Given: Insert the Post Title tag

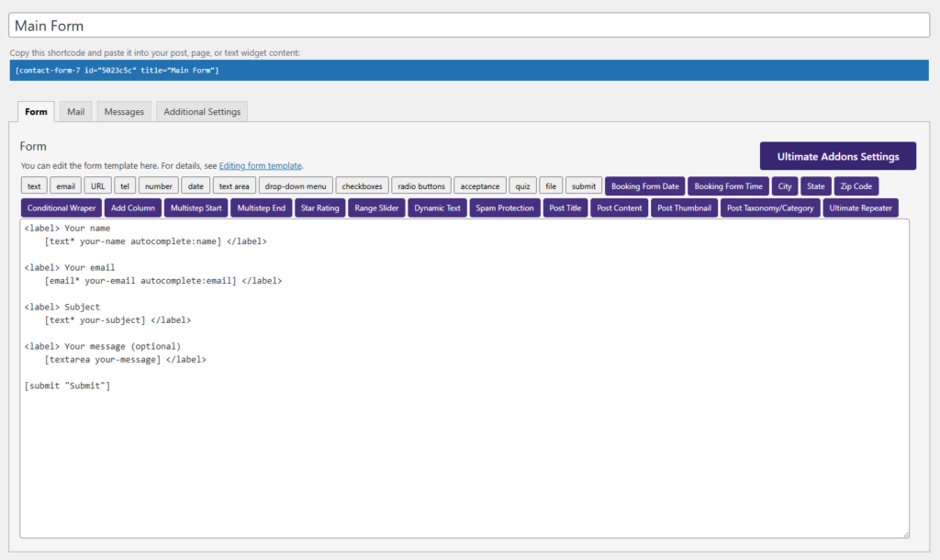Looking at the screenshot, I should pyautogui.click(x=565, y=208).
